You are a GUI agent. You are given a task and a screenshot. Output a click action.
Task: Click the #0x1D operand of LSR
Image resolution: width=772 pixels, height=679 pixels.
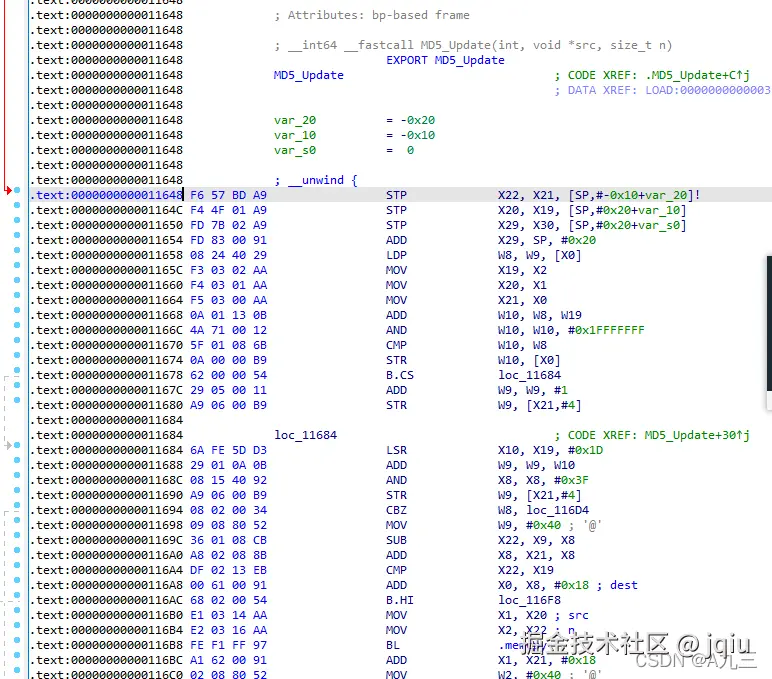pyautogui.click(x=585, y=450)
